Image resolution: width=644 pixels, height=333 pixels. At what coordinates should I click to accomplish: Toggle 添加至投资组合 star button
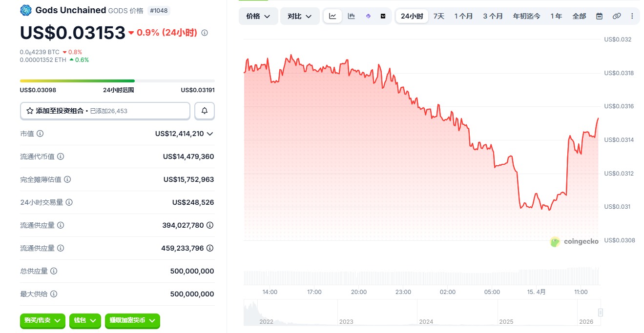pyautogui.click(x=105, y=111)
